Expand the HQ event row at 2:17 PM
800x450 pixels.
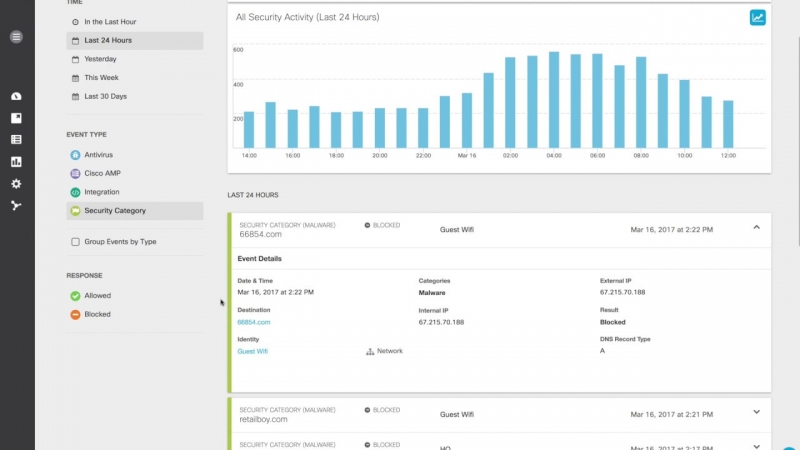coord(757,446)
